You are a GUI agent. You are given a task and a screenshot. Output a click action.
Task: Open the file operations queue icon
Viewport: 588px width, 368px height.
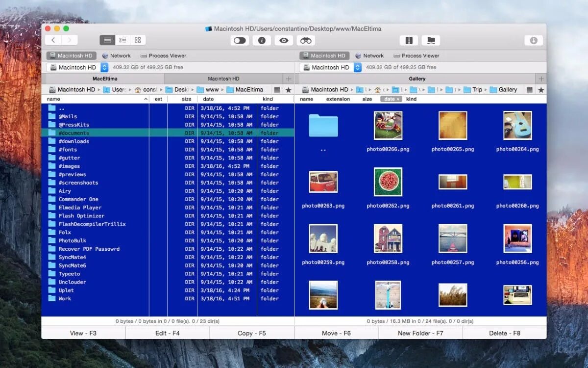coord(409,40)
